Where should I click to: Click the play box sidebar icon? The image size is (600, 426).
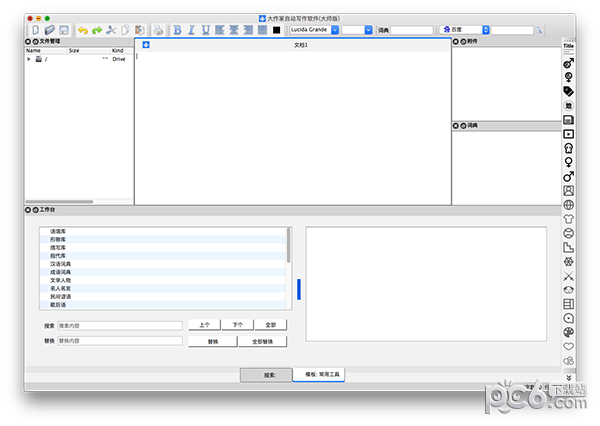pos(568,134)
